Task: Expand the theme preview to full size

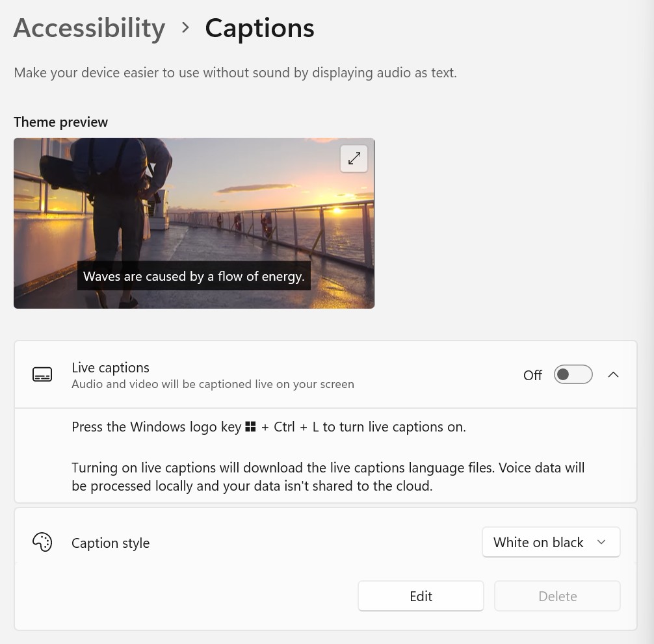Action: [x=354, y=159]
